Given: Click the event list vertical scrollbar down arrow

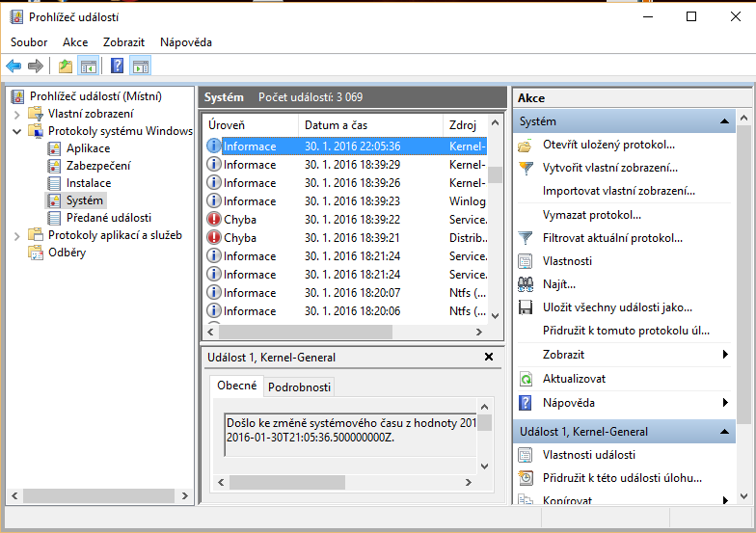Looking at the screenshot, I should tap(495, 316).
